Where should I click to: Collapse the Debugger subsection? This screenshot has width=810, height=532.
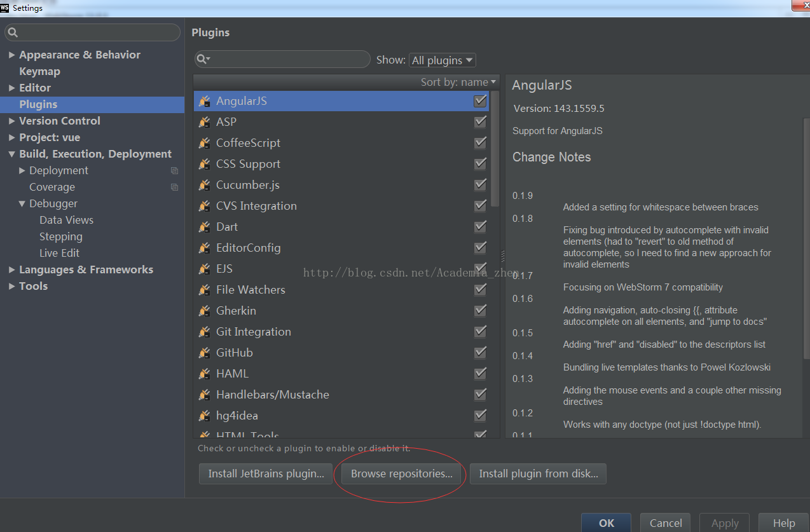pyautogui.click(x=22, y=203)
